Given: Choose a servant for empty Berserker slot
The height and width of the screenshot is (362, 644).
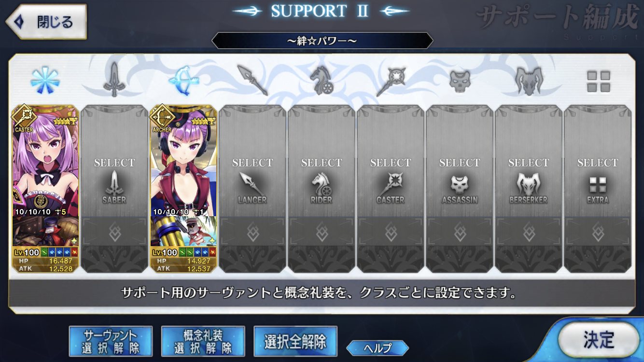Looking at the screenshot, I should click(529, 188).
